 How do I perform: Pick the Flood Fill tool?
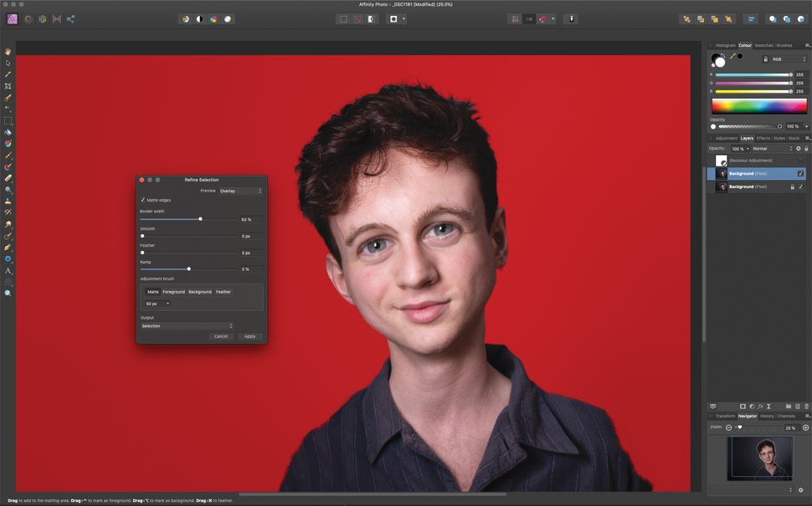point(8,132)
